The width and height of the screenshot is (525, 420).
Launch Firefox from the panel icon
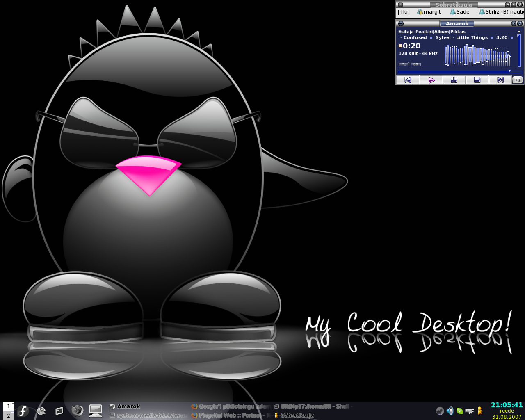tap(77, 411)
